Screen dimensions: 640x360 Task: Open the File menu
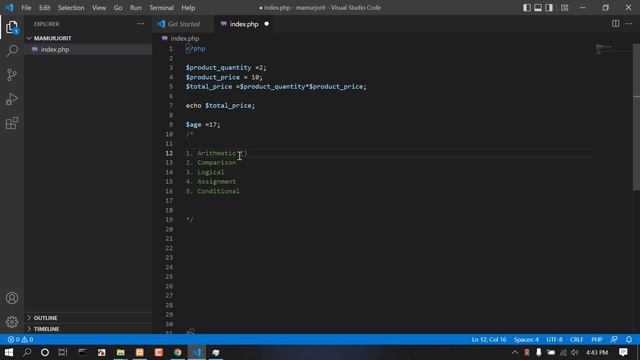click(26, 8)
